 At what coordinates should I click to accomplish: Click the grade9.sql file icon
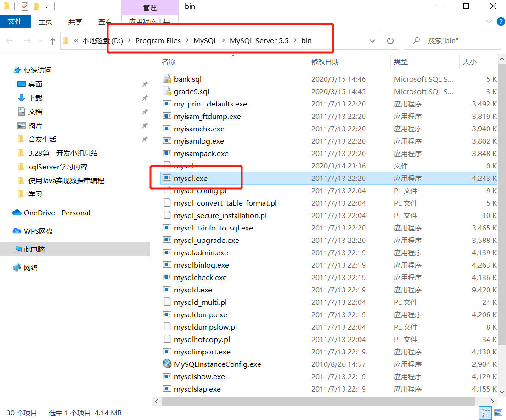click(x=167, y=91)
